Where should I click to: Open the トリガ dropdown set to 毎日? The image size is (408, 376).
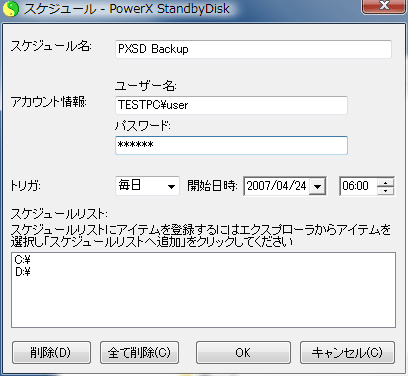pyautogui.click(x=147, y=186)
